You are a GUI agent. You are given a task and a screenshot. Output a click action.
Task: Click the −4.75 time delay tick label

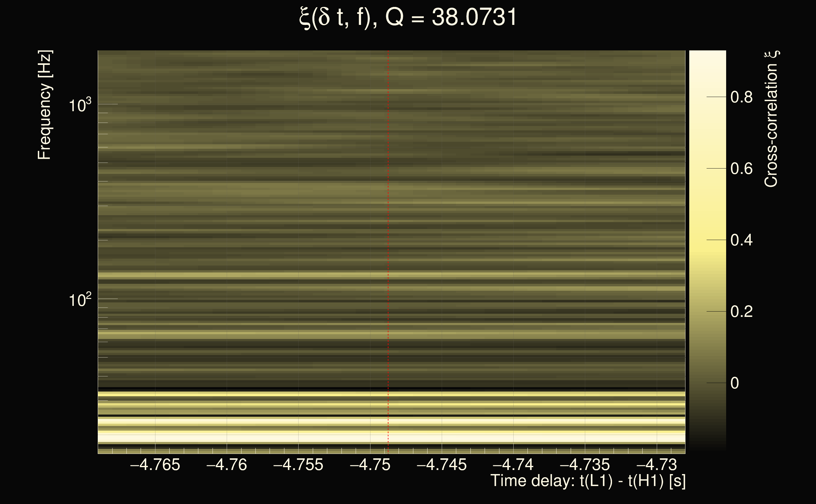click(370, 465)
